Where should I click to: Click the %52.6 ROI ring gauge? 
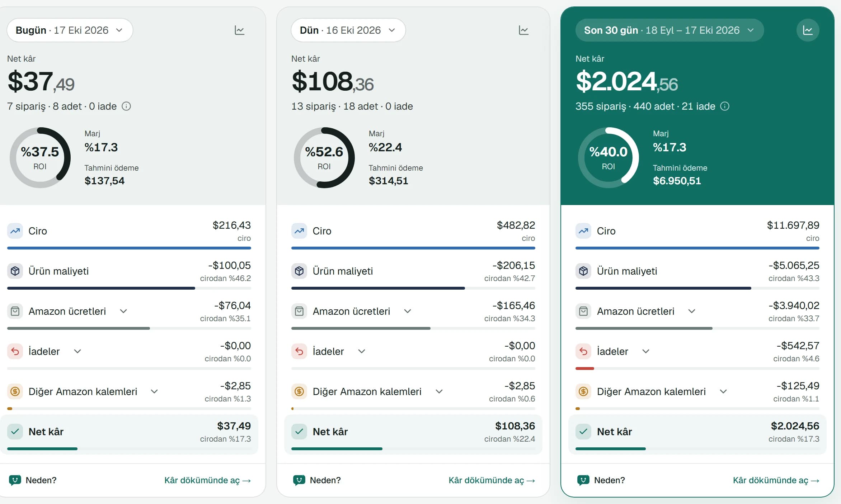pos(324,158)
